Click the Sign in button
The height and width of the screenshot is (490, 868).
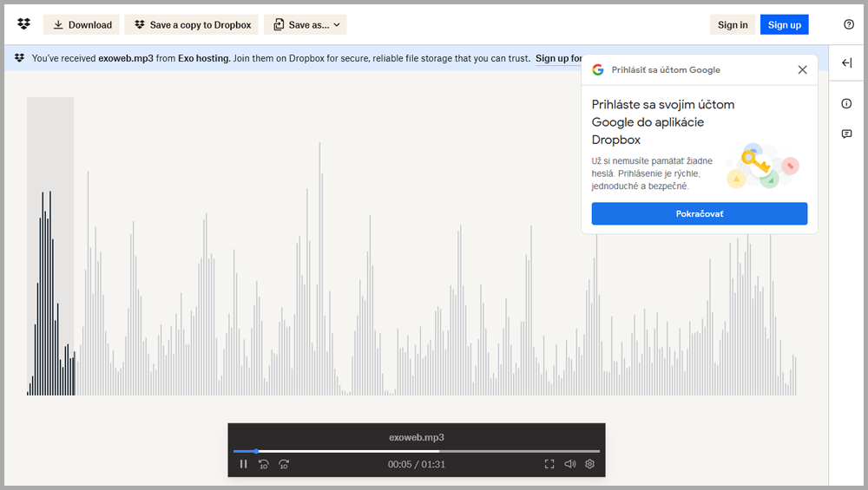(x=733, y=25)
